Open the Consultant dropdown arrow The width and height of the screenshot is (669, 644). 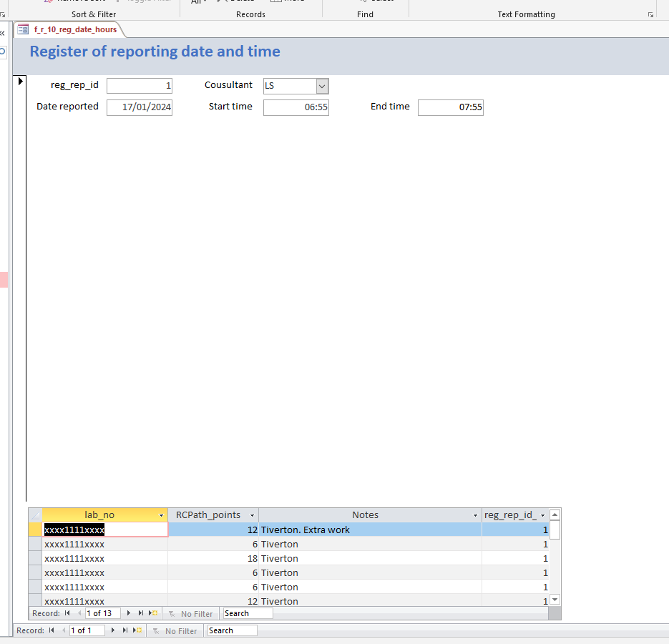pos(322,86)
